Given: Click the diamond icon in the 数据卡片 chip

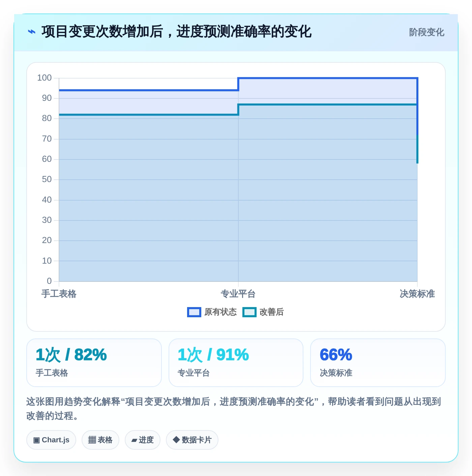Looking at the screenshot, I should [x=176, y=440].
